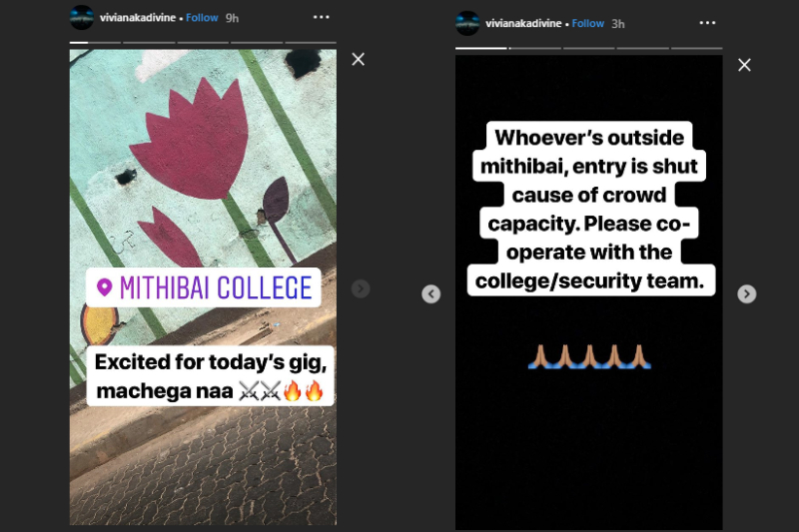Click the right story's profile avatar
The height and width of the screenshot is (532, 799).
coord(467,23)
